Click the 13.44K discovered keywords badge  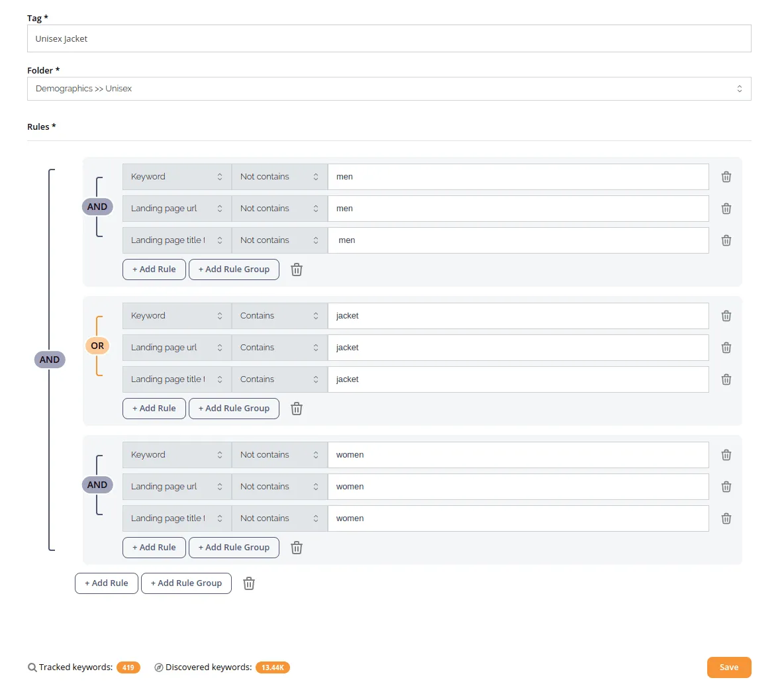coord(272,667)
